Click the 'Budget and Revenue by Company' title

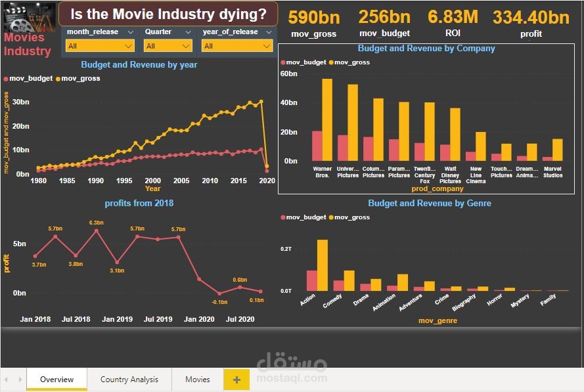coord(426,49)
